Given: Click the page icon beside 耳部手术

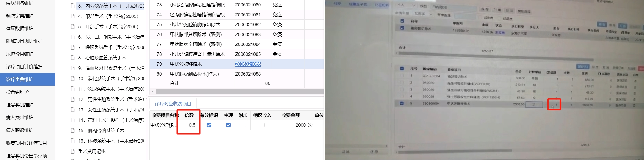Looking at the screenshot, I should [x=73, y=26].
